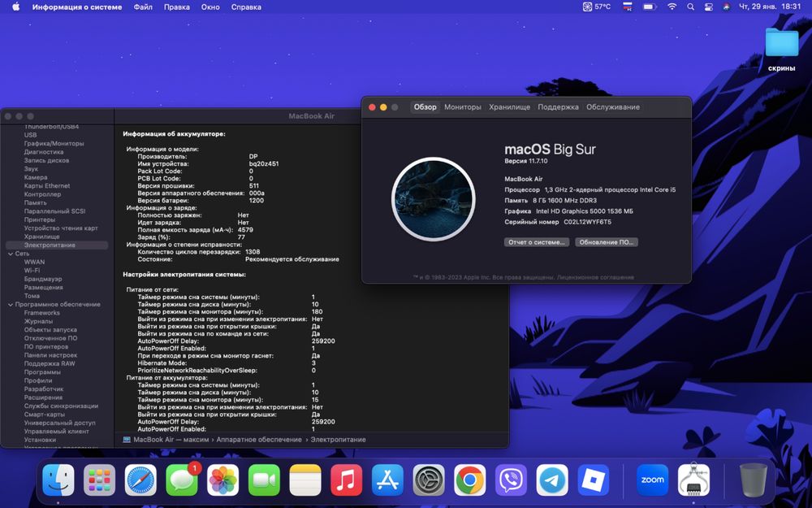
Task: Launch Music from the dock
Action: (x=347, y=480)
